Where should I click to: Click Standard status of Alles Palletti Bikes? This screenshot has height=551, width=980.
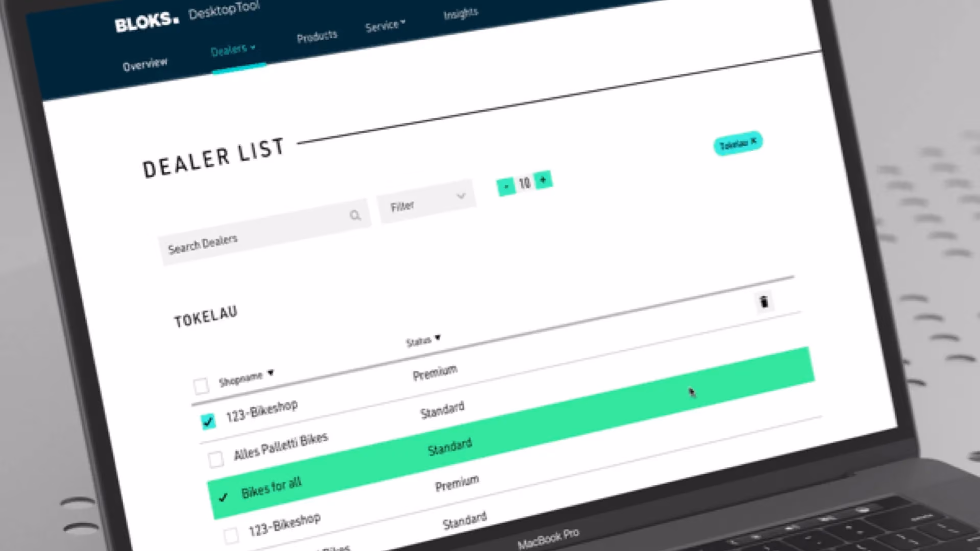tap(443, 410)
